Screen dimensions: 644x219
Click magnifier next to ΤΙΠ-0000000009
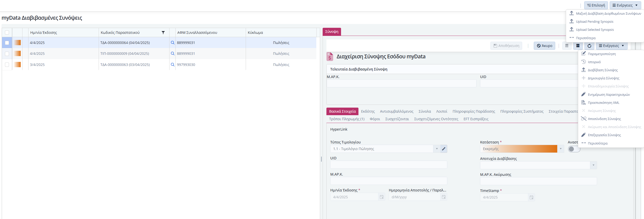click(173, 54)
